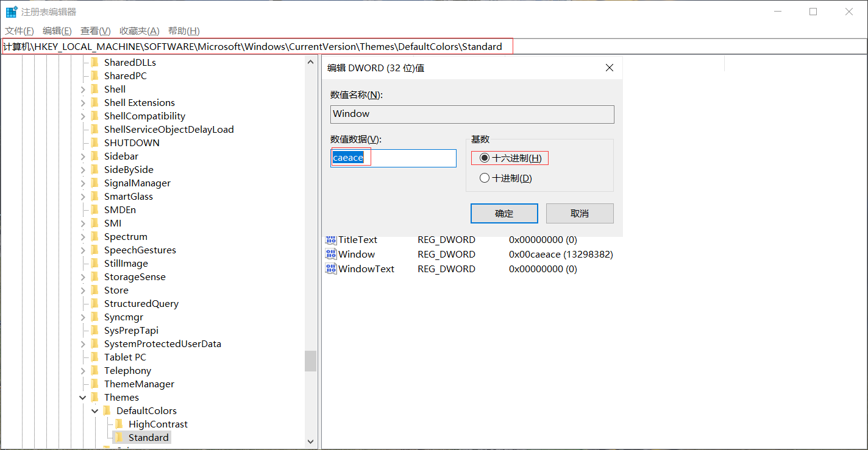Image resolution: width=868 pixels, height=450 pixels.
Task: Click the SystemProtectedUserData folder icon
Action: pos(94,343)
